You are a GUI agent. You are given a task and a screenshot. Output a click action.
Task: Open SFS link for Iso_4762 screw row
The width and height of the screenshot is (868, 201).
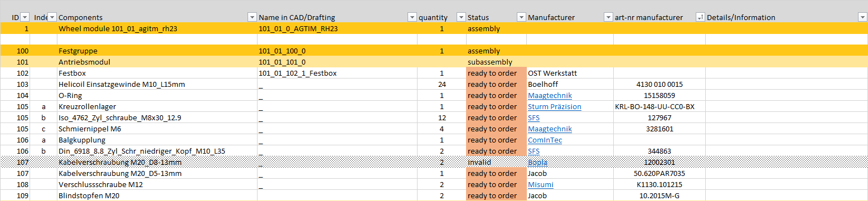(534, 117)
